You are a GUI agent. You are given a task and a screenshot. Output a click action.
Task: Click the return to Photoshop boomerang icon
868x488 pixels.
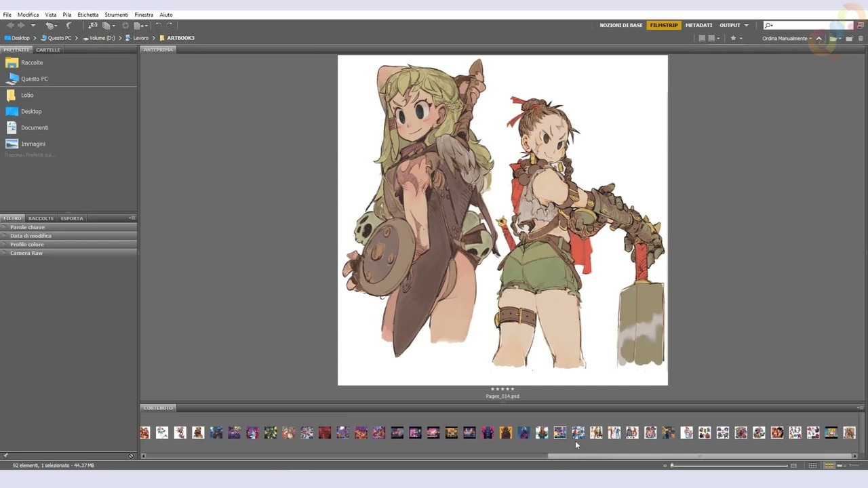tap(68, 25)
